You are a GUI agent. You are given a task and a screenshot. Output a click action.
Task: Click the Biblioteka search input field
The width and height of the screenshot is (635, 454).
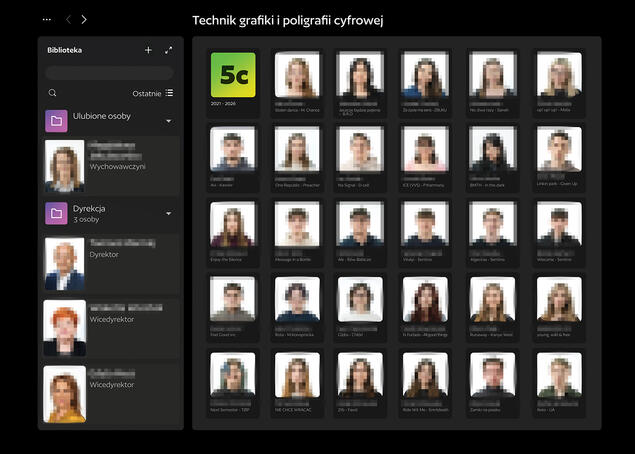point(109,73)
